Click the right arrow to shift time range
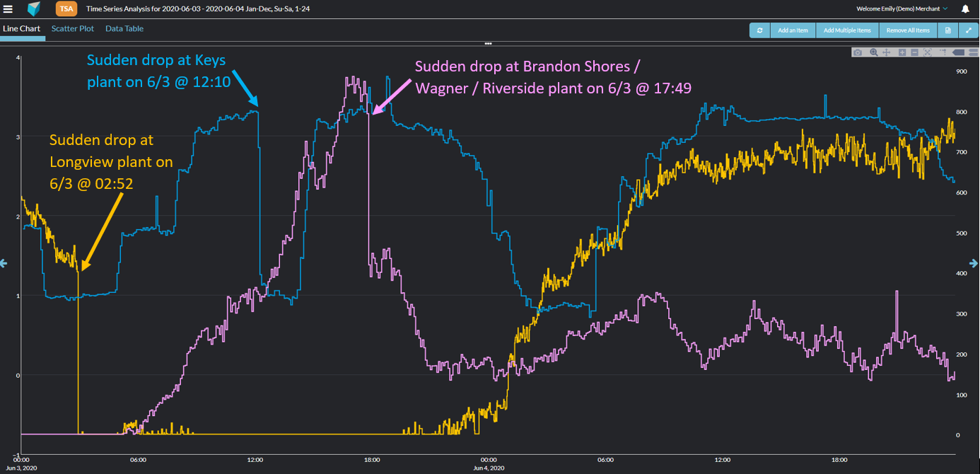 coord(975,263)
